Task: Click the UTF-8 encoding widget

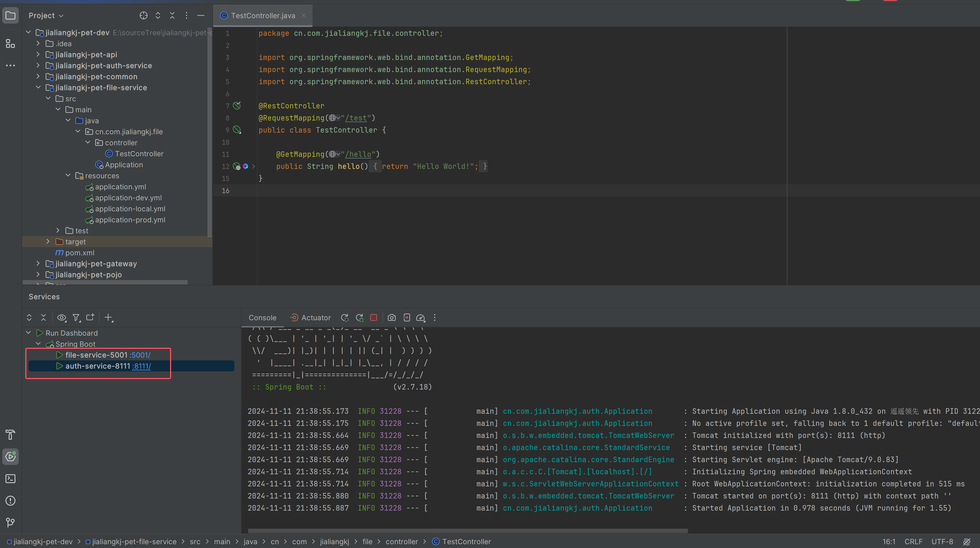Action: pyautogui.click(x=942, y=541)
